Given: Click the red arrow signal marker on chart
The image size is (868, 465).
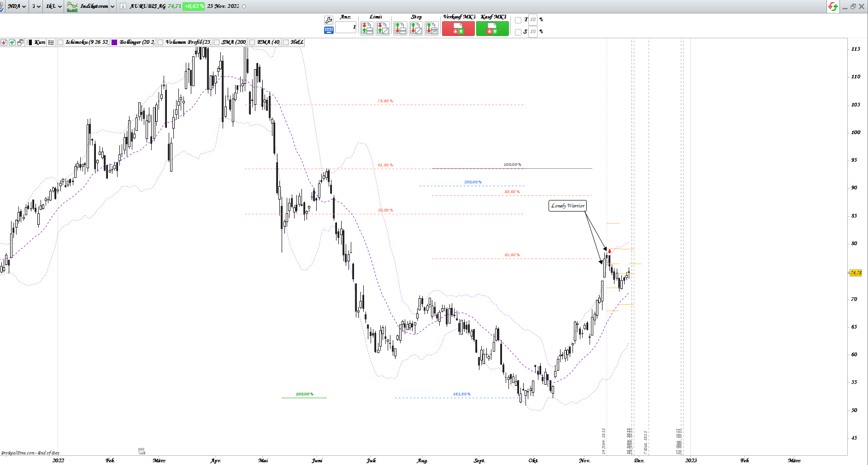Looking at the screenshot, I should (x=610, y=251).
